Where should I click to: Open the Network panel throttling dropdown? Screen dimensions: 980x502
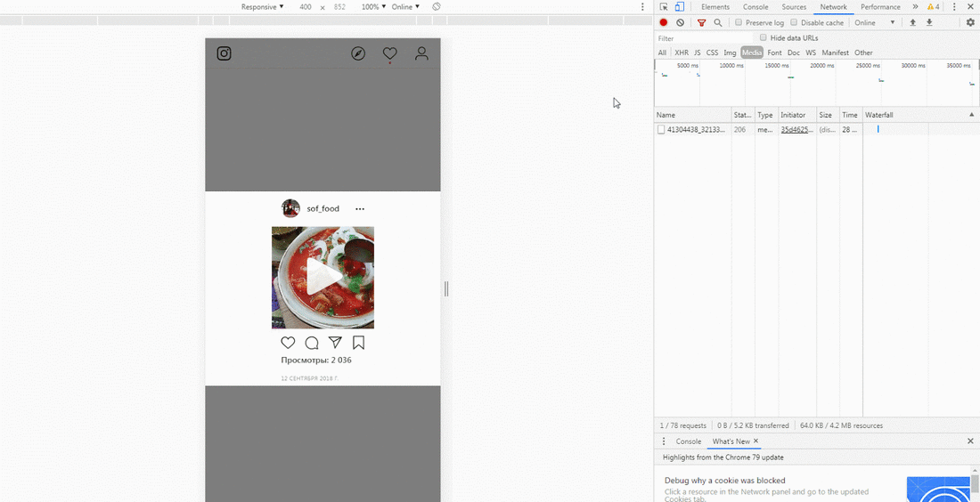tap(875, 22)
